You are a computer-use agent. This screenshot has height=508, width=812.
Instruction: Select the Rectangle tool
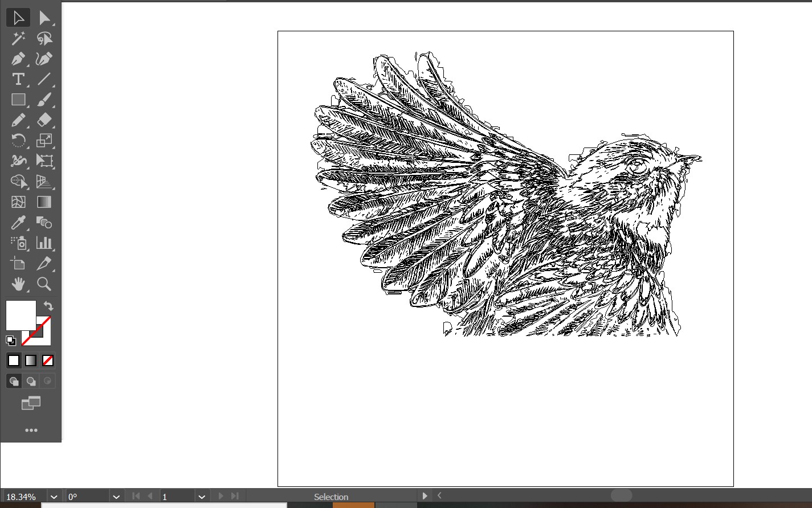coord(18,100)
